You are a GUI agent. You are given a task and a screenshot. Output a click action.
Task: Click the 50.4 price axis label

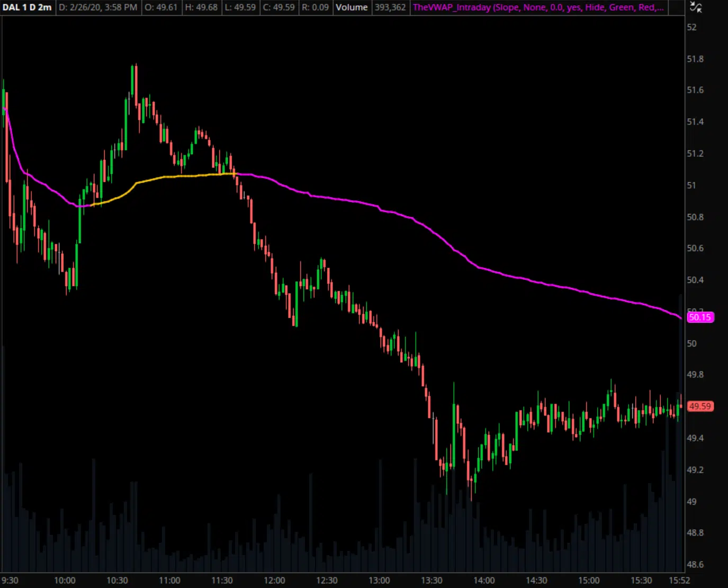pos(695,280)
